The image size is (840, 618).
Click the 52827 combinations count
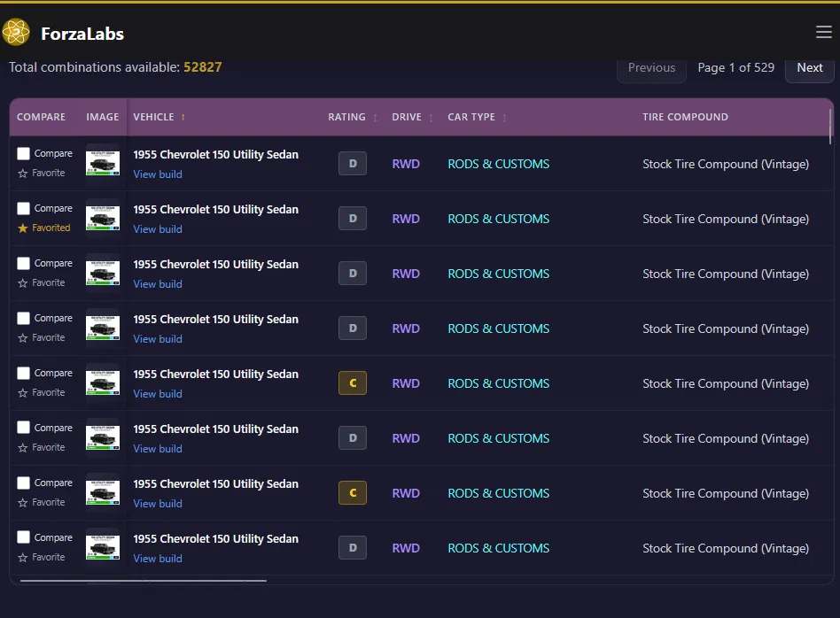203,67
